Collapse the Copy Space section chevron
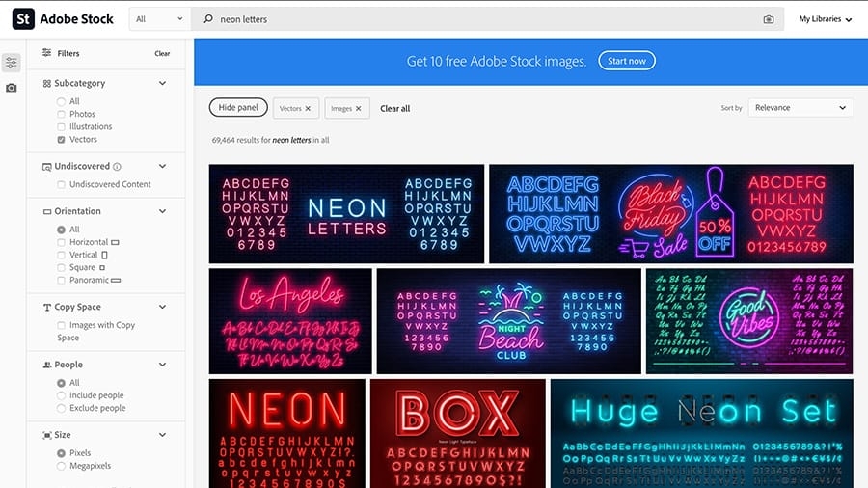 [x=162, y=307]
